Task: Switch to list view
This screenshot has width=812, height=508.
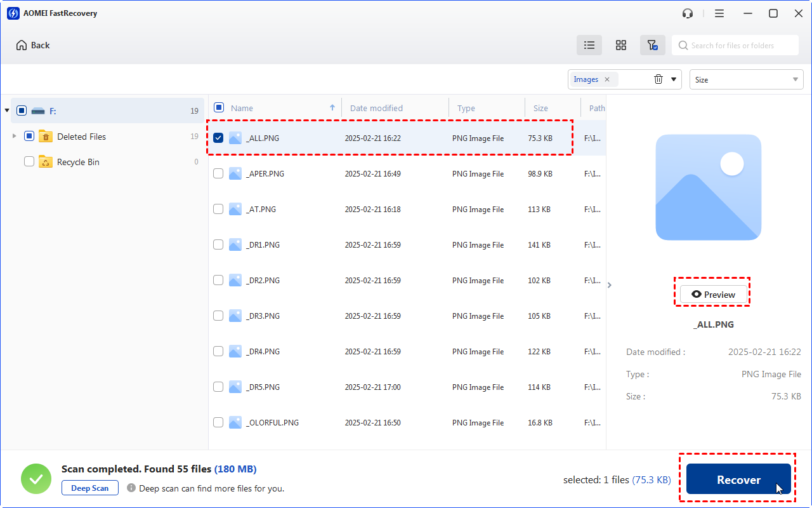Action: pos(589,45)
